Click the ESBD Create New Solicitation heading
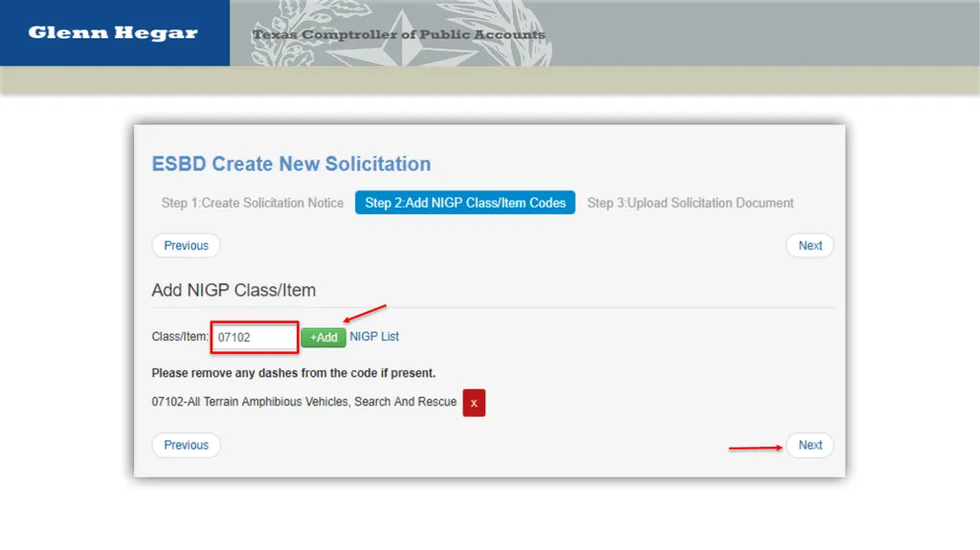The width and height of the screenshot is (980, 550). click(x=291, y=164)
